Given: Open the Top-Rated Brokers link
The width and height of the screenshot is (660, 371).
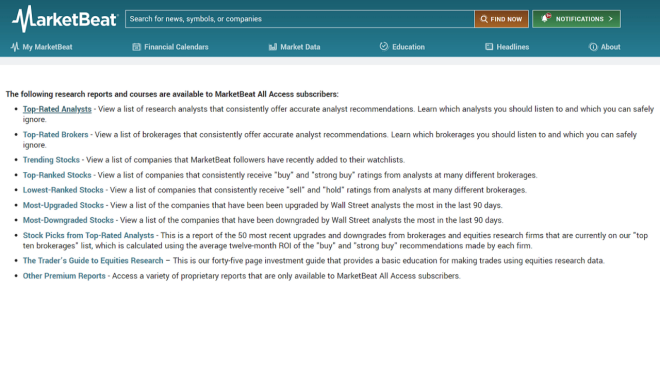Looking at the screenshot, I should [x=56, y=135].
